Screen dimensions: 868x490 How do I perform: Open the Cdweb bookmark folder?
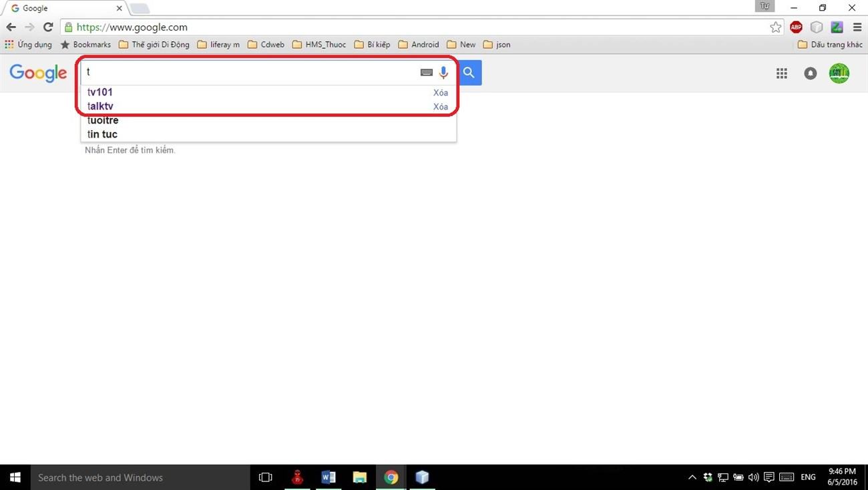point(266,45)
